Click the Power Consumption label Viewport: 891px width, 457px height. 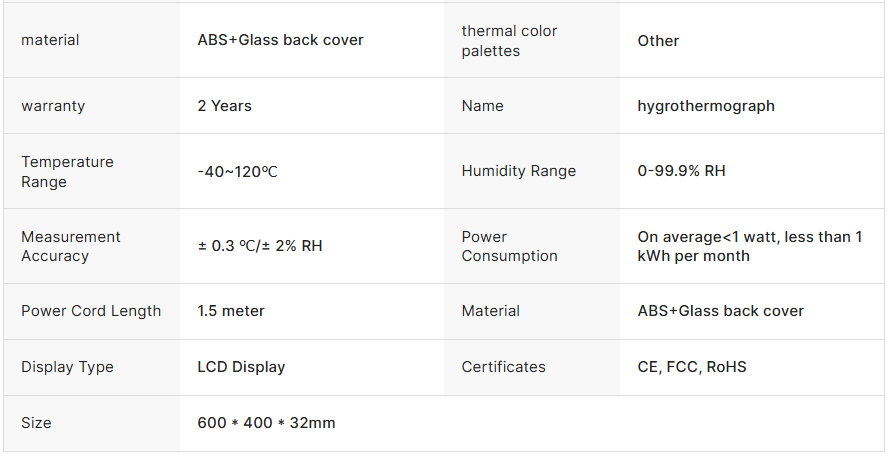click(x=509, y=246)
